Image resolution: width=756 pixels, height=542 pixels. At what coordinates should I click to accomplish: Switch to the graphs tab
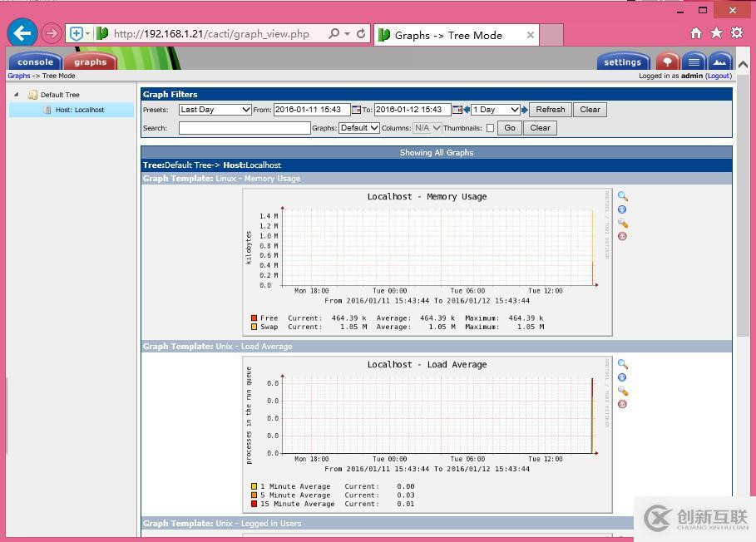point(90,62)
